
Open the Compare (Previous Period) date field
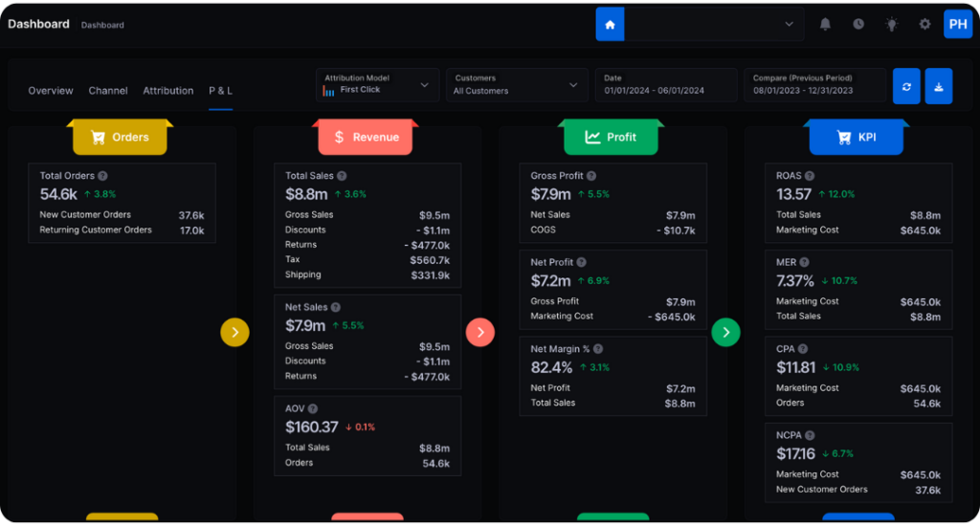pos(815,85)
